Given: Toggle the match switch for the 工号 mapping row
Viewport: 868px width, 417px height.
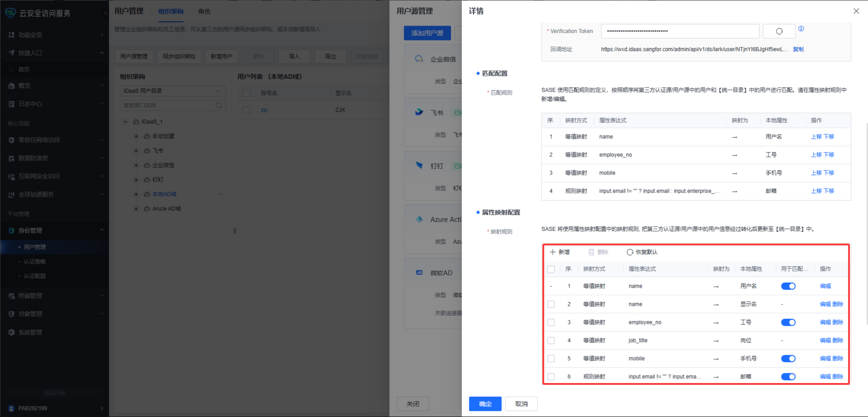Looking at the screenshot, I should [788, 323].
